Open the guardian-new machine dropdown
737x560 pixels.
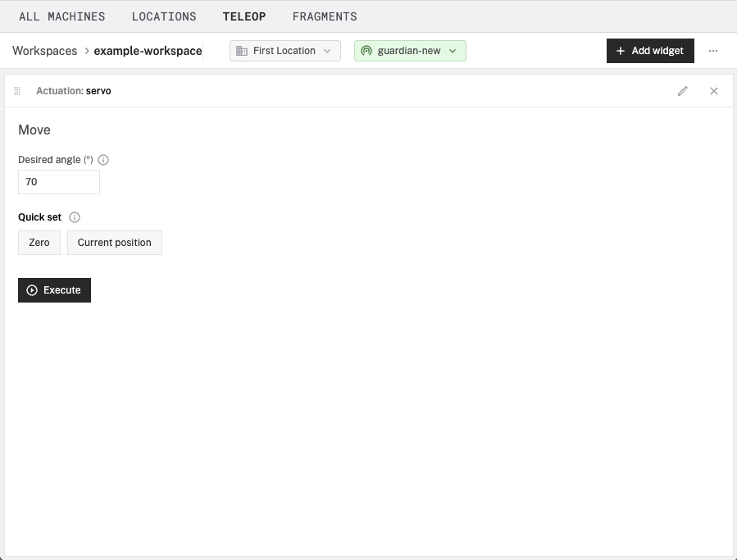pos(410,51)
